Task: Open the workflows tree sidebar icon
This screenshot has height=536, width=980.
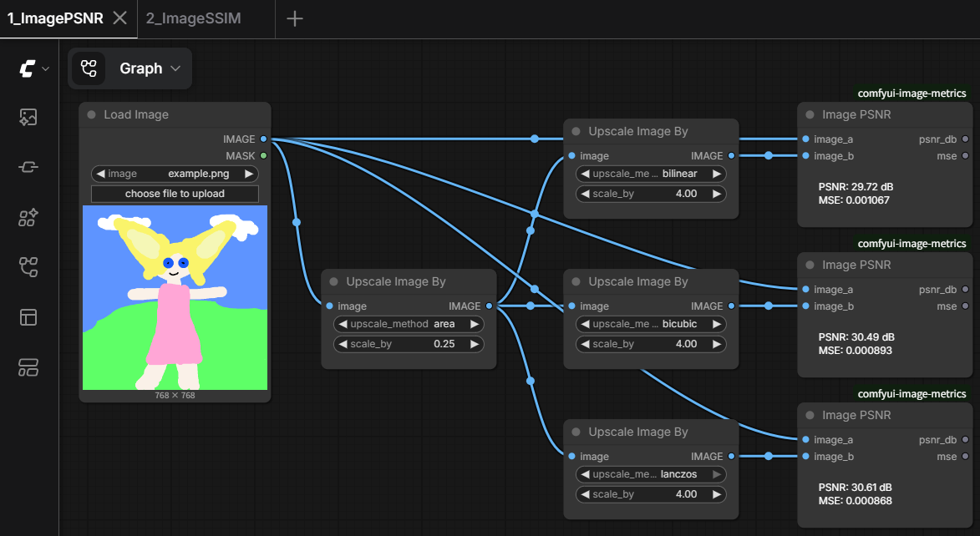Action: click(x=28, y=267)
